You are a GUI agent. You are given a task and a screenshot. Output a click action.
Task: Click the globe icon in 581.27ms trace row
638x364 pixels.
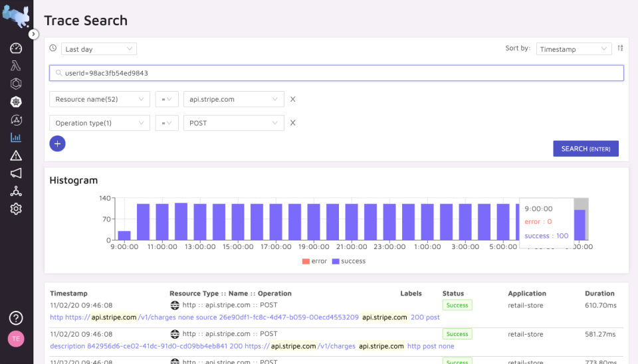click(x=175, y=334)
